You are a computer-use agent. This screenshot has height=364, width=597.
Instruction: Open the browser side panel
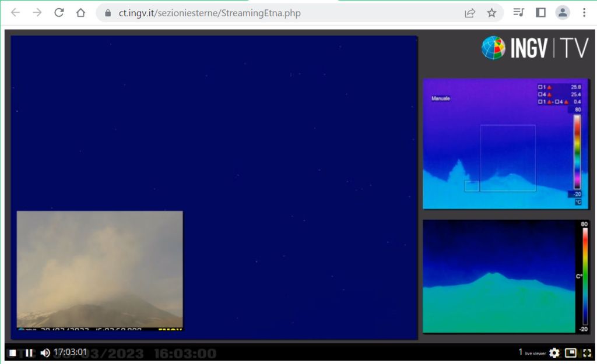tap(540, 13)
